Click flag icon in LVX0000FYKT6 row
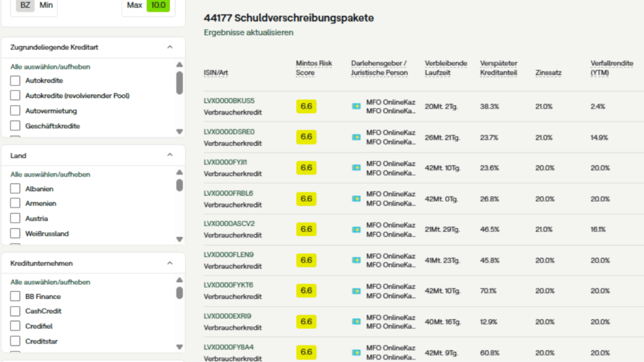 pyautogui.click(x=356, y=291)
